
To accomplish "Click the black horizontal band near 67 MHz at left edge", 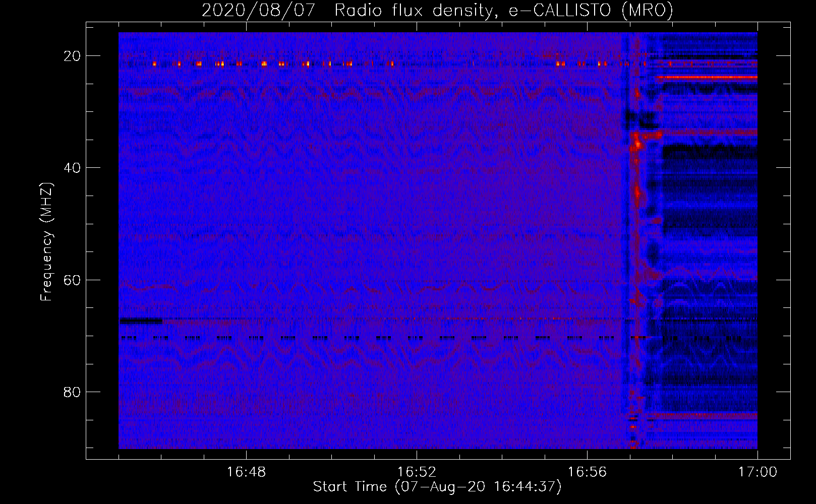I will click(x=141, y=321).
